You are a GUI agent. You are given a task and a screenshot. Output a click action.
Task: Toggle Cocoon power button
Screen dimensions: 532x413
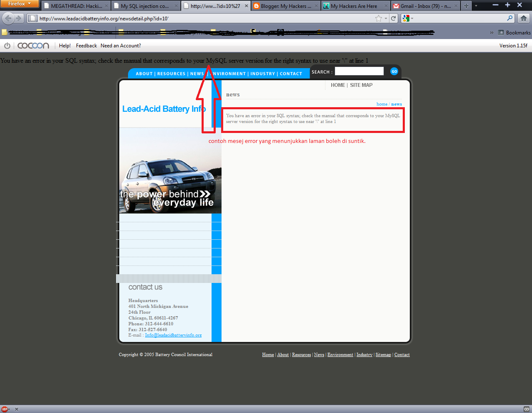pos(7,46)
